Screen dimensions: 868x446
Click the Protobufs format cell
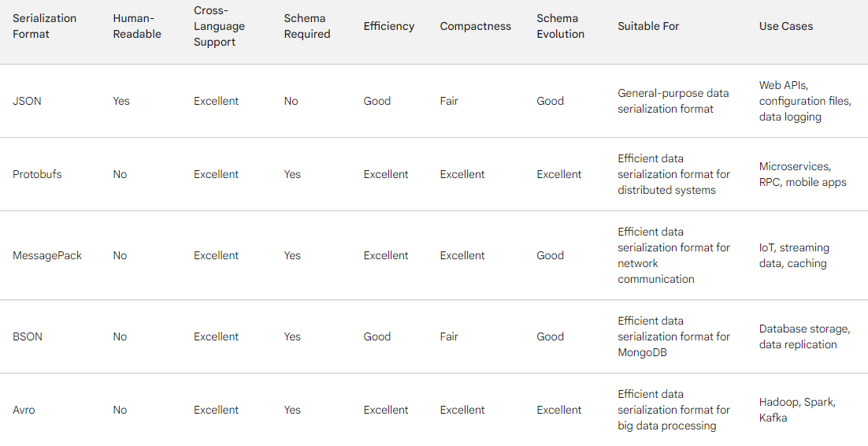coord(37,174)
